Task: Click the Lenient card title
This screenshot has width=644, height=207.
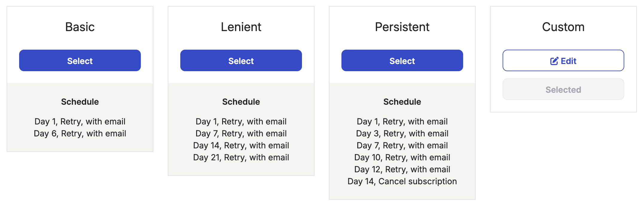Action: (x=241, y=27)
